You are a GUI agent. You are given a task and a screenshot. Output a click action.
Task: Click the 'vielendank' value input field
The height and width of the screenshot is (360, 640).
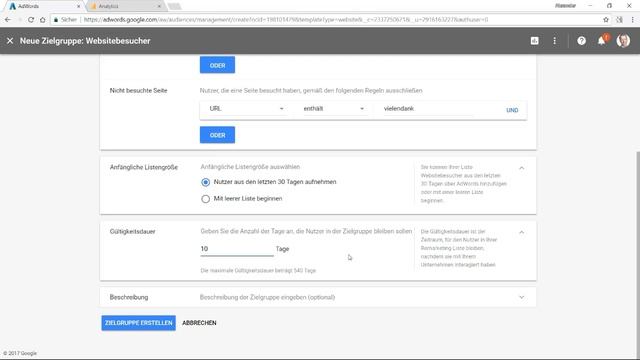click(427, 109)
